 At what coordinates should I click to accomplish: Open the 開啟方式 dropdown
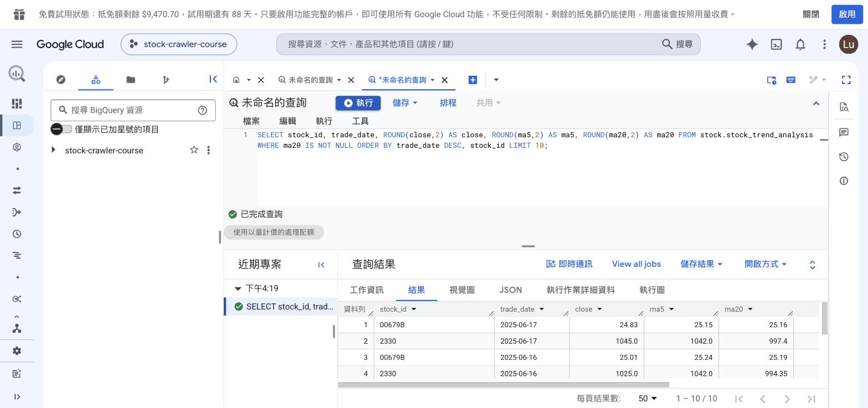point(766,264)
